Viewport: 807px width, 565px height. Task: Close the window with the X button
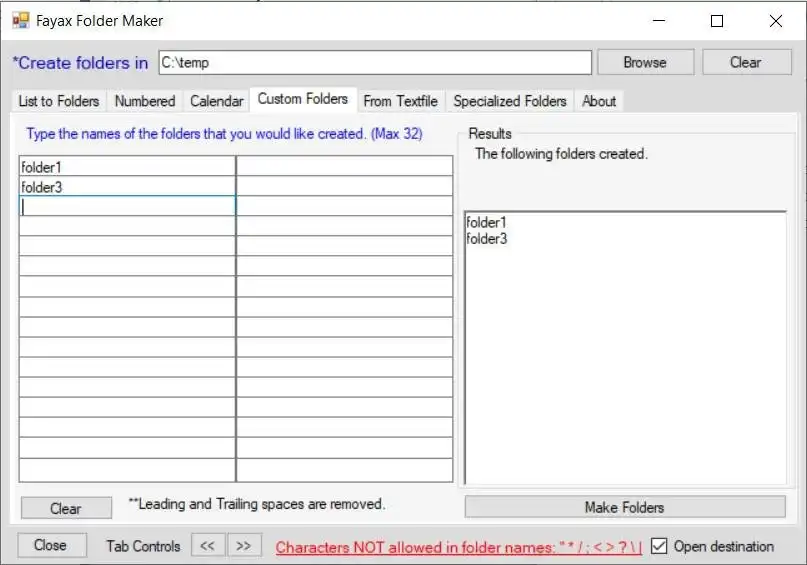(776, 21)
